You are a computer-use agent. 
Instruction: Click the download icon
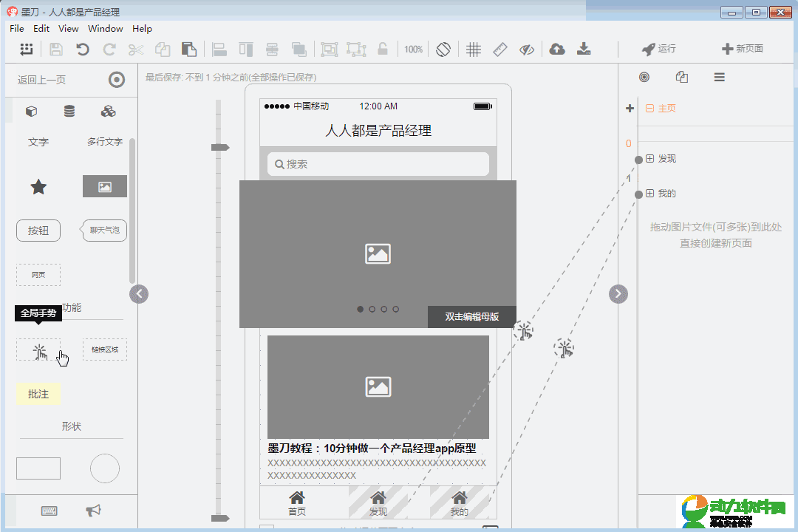point(584,49)
